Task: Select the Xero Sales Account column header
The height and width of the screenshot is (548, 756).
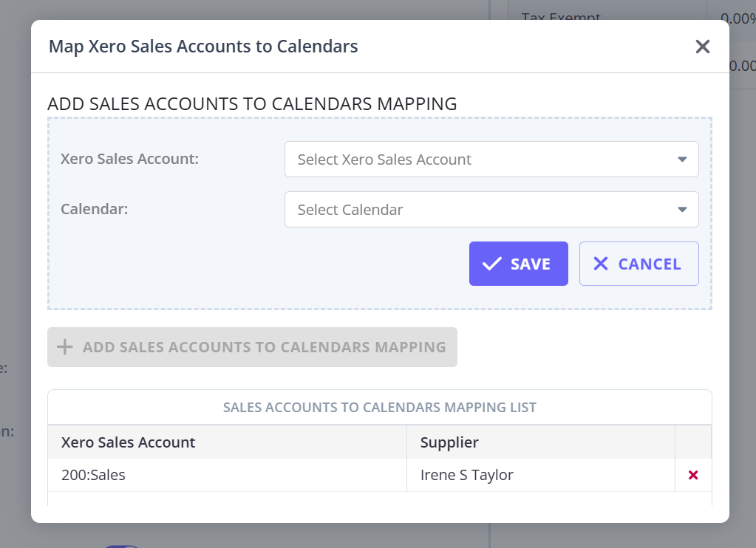Action: point(129,442)
